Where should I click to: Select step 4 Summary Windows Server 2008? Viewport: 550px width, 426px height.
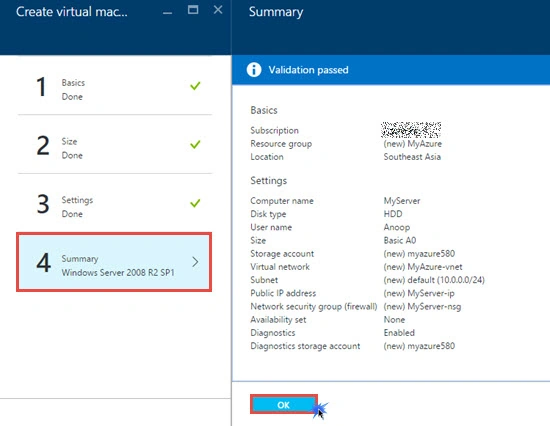(x=114, y=262)
